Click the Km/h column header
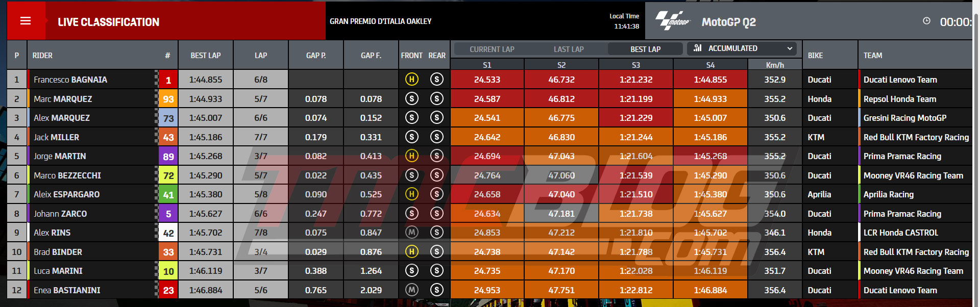This screenshot has height=307, width=980. [775, 65]
